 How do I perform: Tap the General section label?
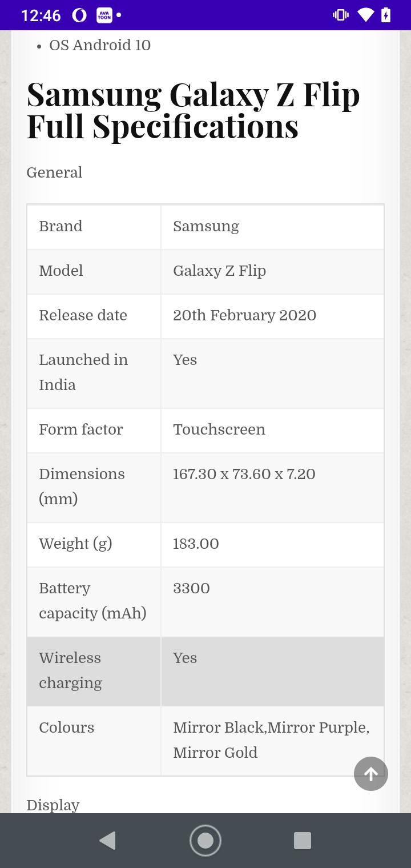click(x=54, y=172)
